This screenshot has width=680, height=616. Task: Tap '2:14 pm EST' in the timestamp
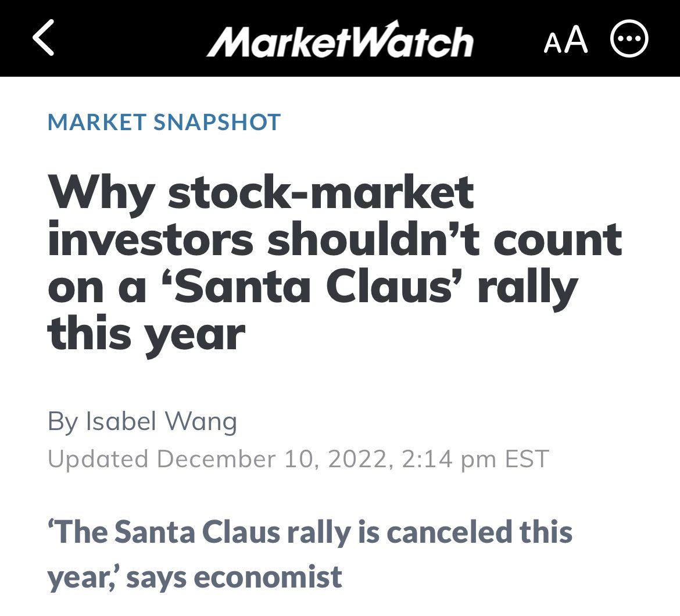[x=473, y=459]
